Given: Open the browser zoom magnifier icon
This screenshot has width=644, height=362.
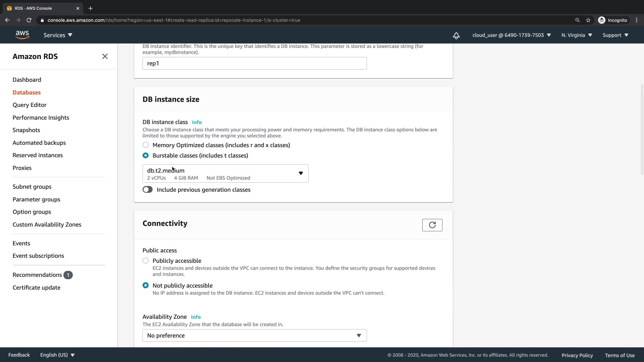Looking at the screenshot, I should 577,20.
